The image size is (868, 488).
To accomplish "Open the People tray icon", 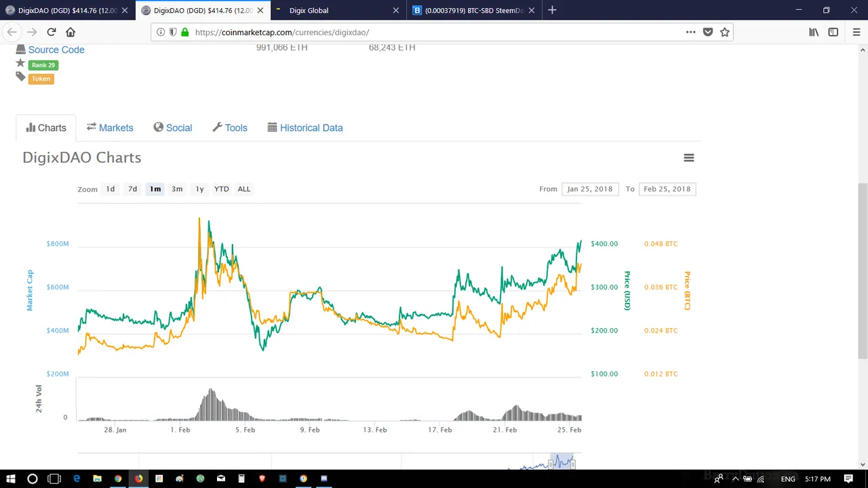I will coord(718,479).
